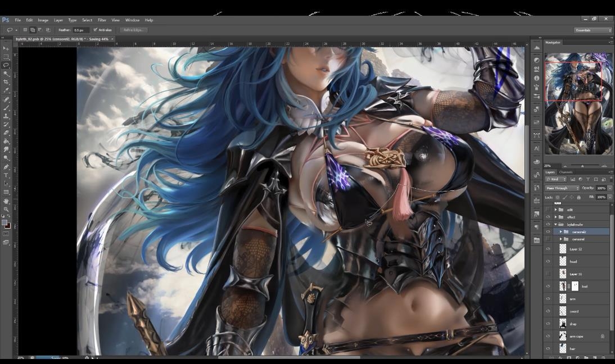Screen dimensions: 615x364
Task: Select the Eyedropper tool
Action: point(6,90)
